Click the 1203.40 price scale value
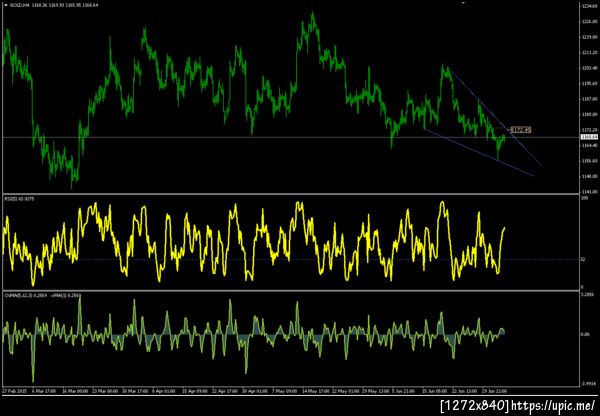 pos(589,68)
